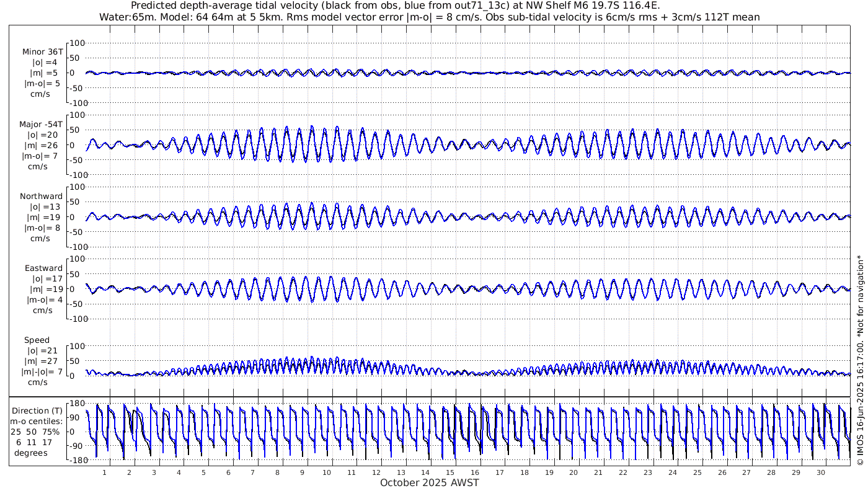Select day 9 on the date axis
This screenshot has height=496, width=868.
pyautogui.click(x=302, y=472)
